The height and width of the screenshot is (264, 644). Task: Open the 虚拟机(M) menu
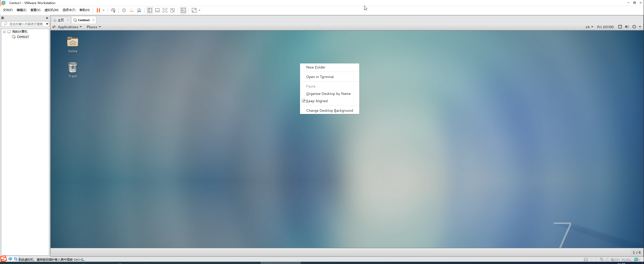(52, 10)
